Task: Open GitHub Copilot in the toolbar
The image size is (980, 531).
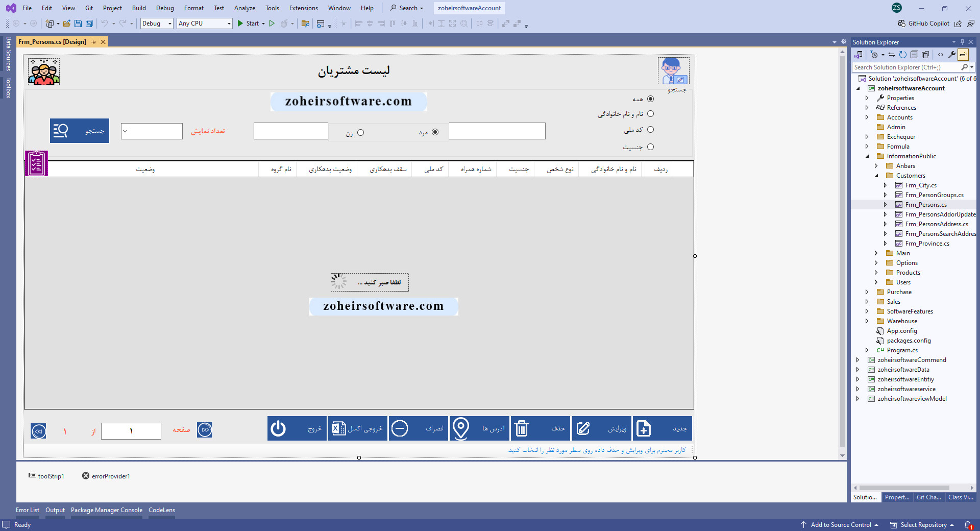Action: (x=923, y=23)
